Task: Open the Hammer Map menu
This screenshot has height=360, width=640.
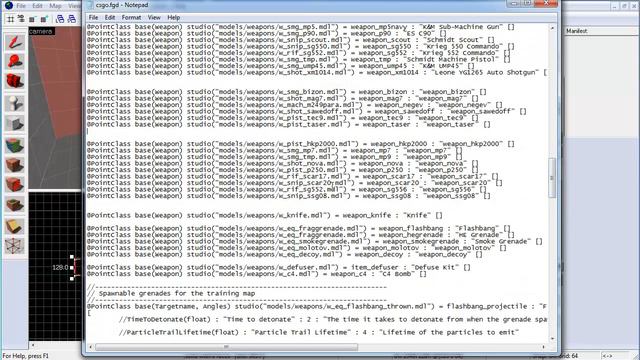Action: coord(55,6)
